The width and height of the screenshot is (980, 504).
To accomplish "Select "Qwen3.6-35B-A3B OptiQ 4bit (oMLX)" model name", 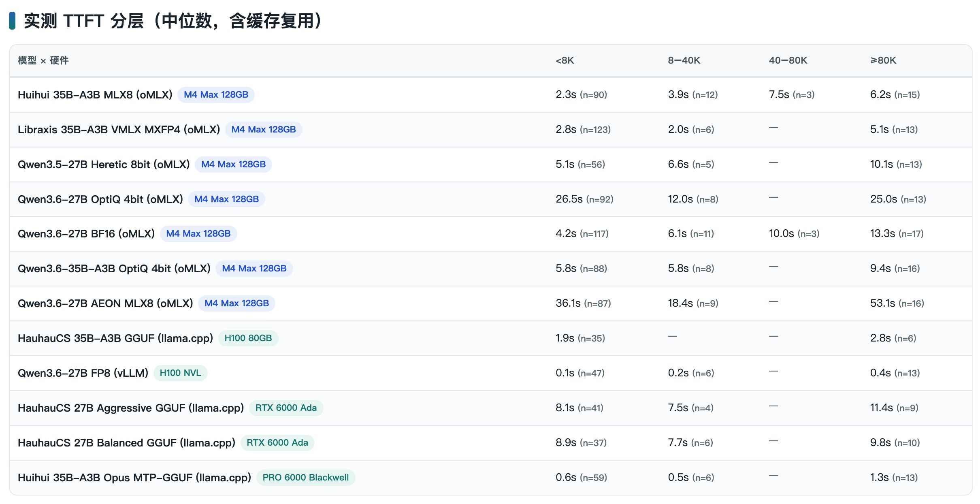I will [x=114, y=269].
